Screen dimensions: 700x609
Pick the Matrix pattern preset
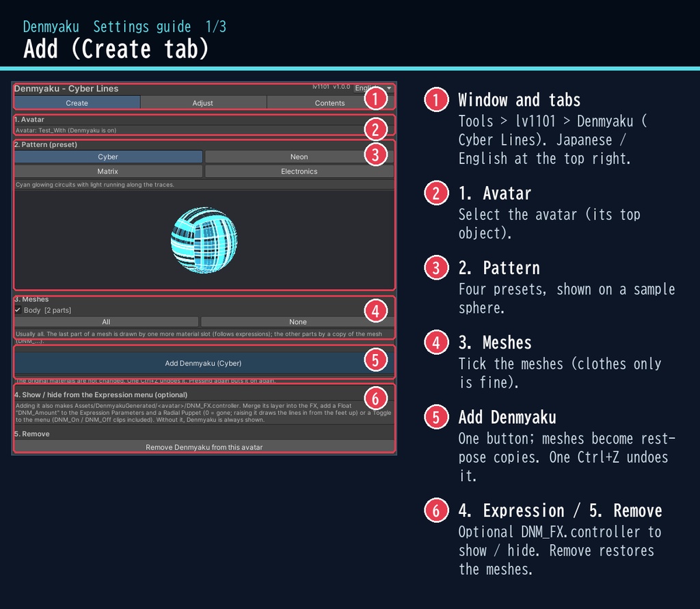(108, 171)
